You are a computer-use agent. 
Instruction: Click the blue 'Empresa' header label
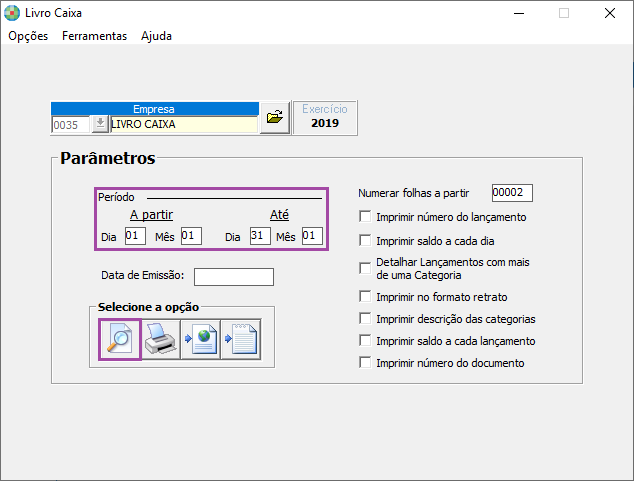pyautogui.click(x=154, y=109)
